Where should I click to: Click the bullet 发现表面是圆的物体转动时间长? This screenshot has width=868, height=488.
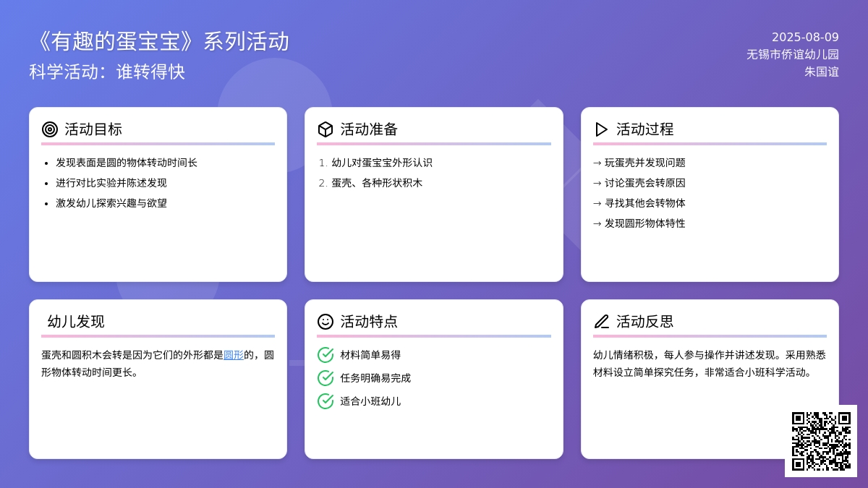click(x=127, y=163)
